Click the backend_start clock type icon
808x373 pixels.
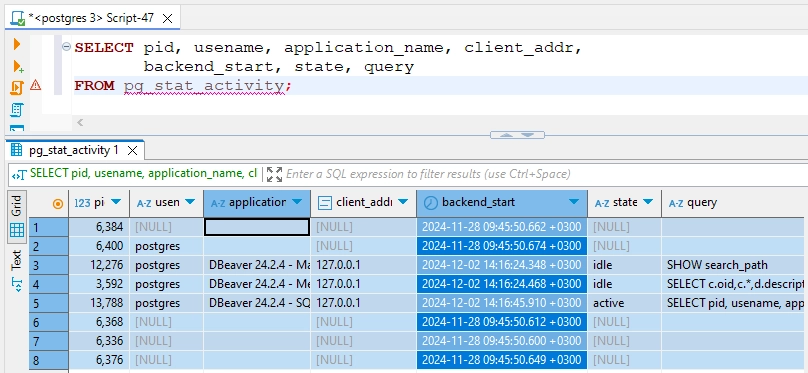pos(430,203)
